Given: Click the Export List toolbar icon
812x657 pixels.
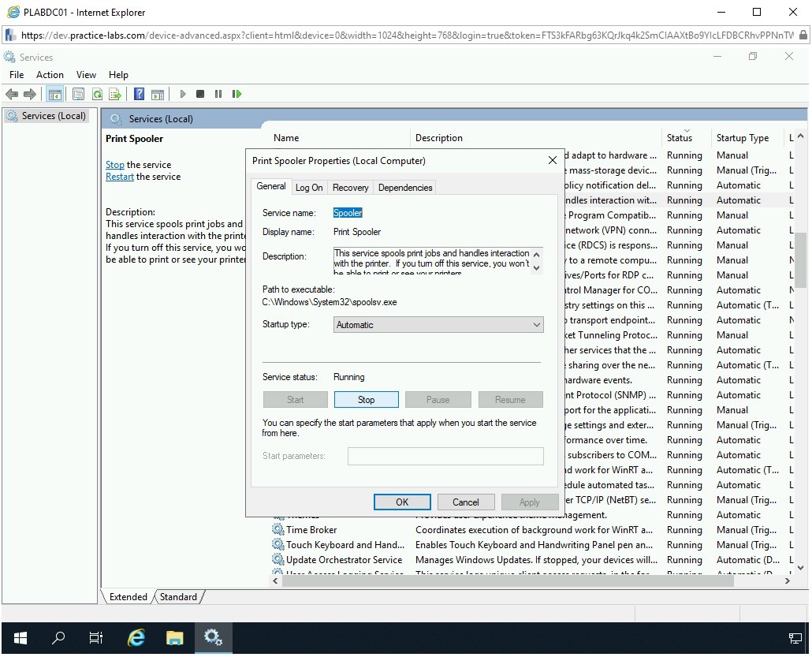Looking at the screenshot, I should click(115, 94).
